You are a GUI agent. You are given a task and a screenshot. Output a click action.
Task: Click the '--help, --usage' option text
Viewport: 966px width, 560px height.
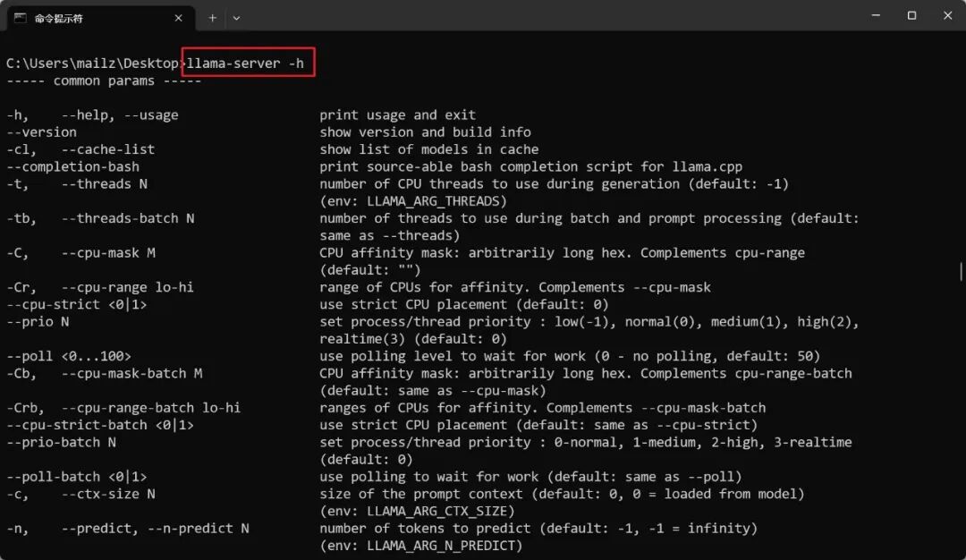(120, 115)
